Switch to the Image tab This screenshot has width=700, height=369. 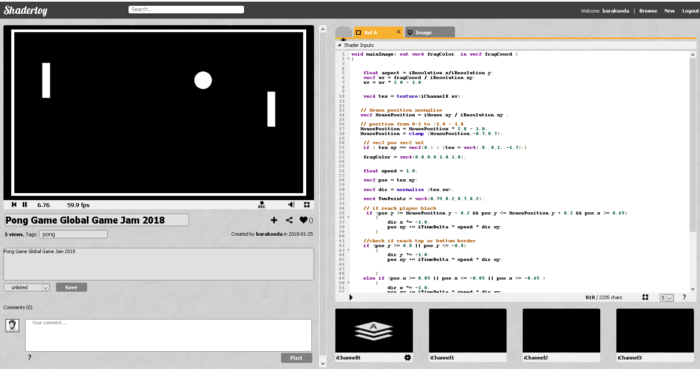point(430,33)
